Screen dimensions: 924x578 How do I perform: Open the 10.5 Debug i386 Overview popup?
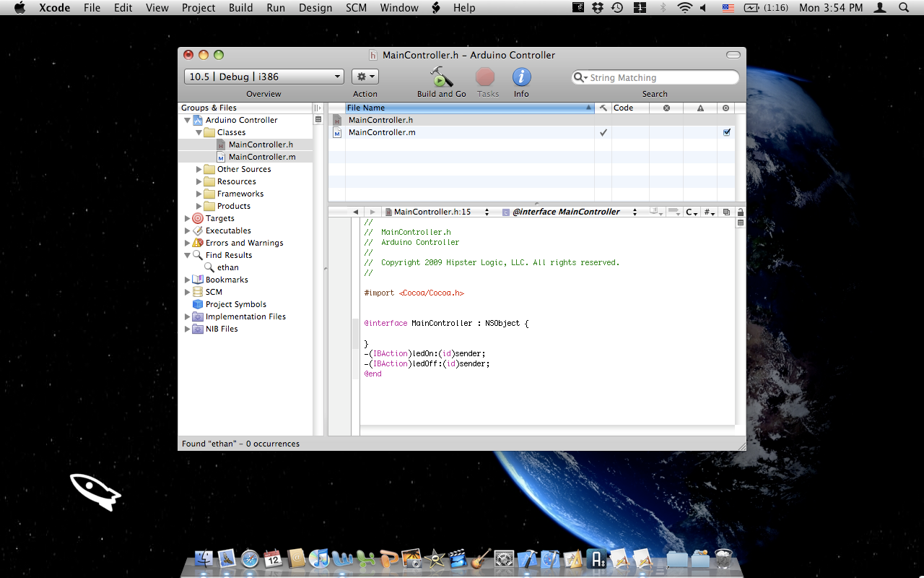click(x=264, y=77)
